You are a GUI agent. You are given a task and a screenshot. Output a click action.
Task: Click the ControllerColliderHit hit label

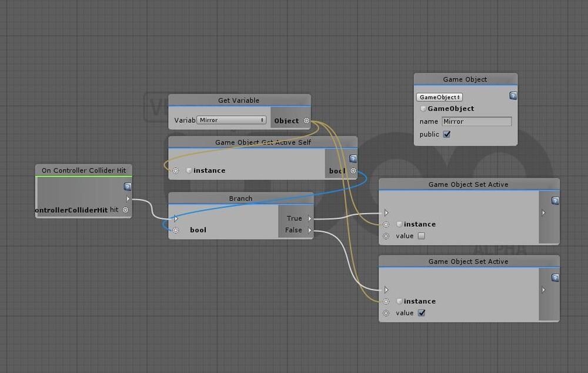pyautogui.click(x=77, y=210)
